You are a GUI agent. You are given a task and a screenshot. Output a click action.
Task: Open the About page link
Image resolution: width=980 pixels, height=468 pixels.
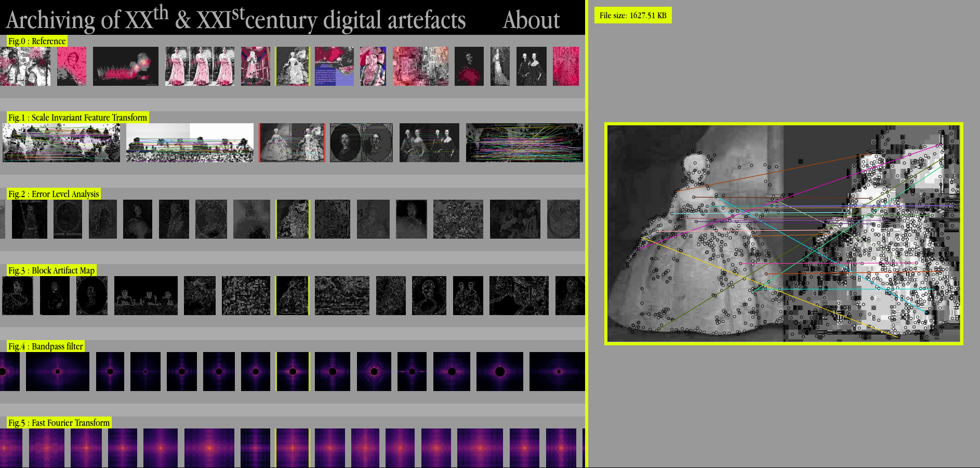click(x=531, y=20)
